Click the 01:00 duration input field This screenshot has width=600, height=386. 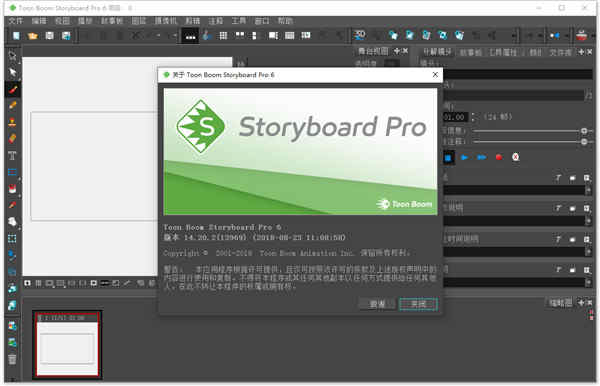(455, 117)
